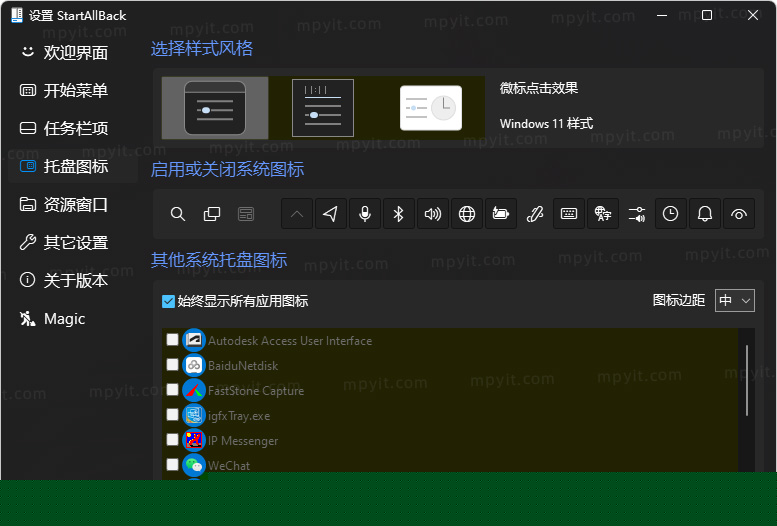Toggle the Search system icon
This screenshot has height=526, width=777.
click(177, 214)
